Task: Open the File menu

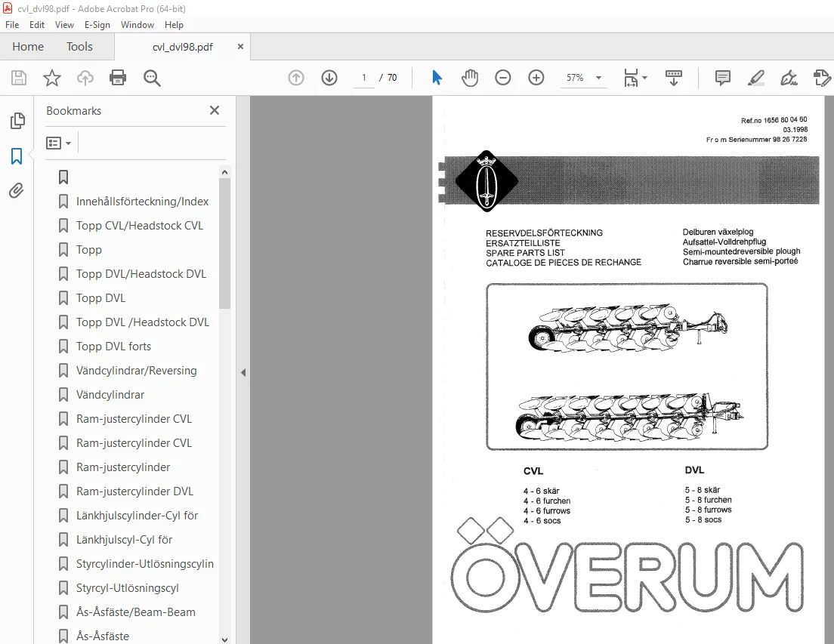Action: pyautogui.click(x=11, y=24)
